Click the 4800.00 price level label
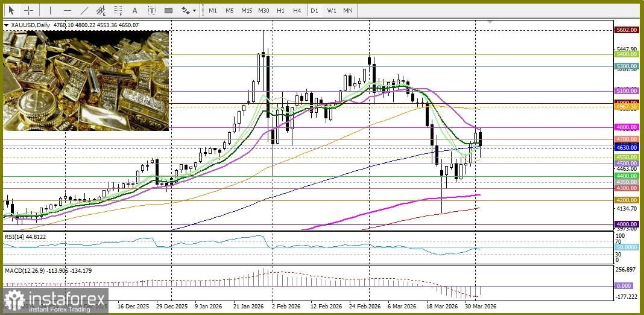 coord(627,127)
